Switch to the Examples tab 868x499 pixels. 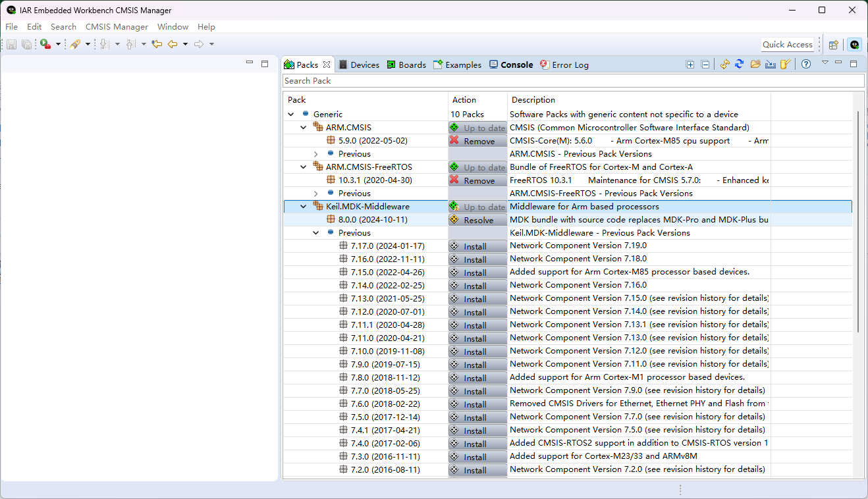457,65
